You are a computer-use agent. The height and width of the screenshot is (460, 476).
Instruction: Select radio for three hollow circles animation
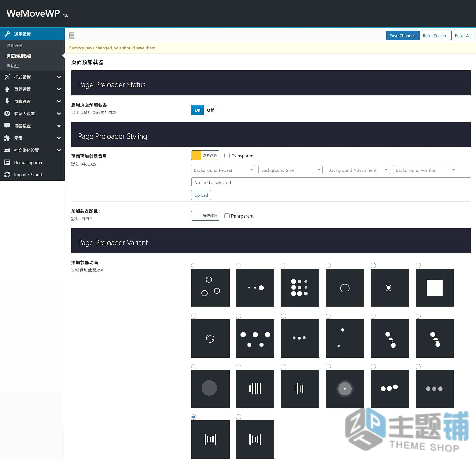[194, 265]
